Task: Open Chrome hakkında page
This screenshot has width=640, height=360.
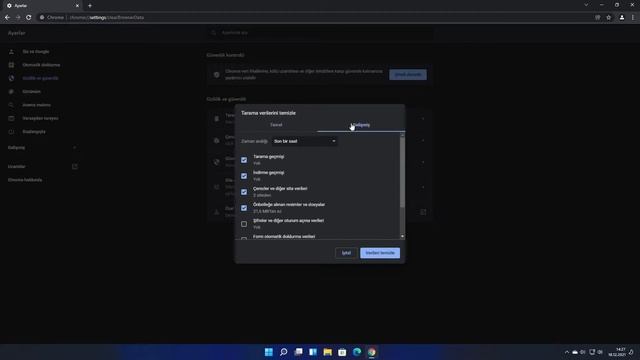Action: tap(25, 180)
